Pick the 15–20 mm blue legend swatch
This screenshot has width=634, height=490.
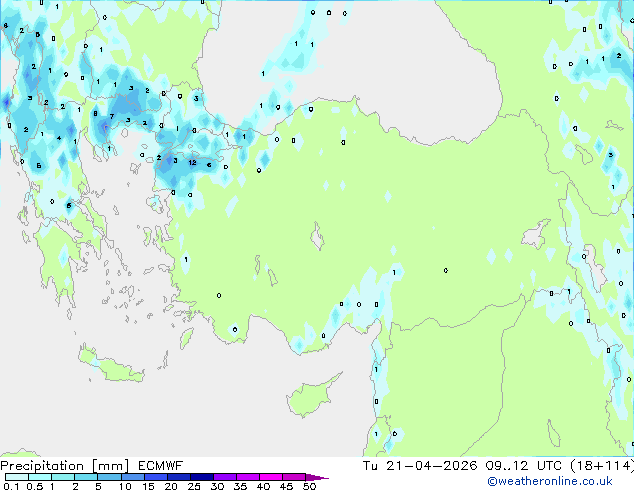pyautogui.click(x=155, y=477)
